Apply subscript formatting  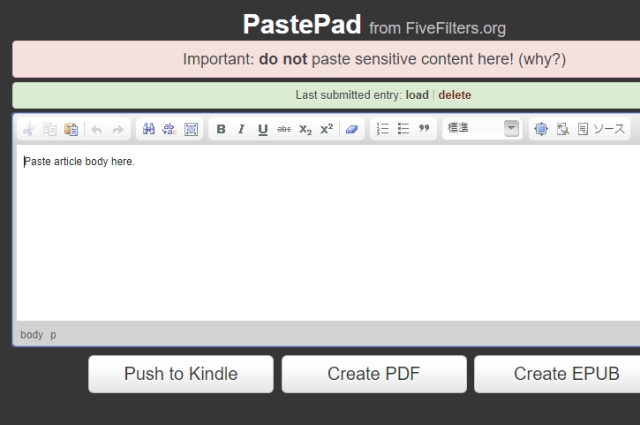(305, 129)
